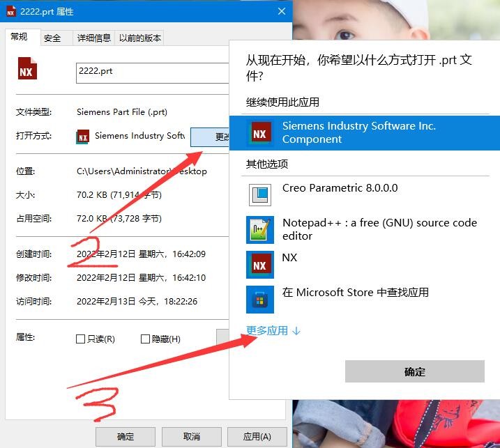The image size is (500, 448).
Task: Choose the Notepad++ app icon
Action: (x=260, y=229)
